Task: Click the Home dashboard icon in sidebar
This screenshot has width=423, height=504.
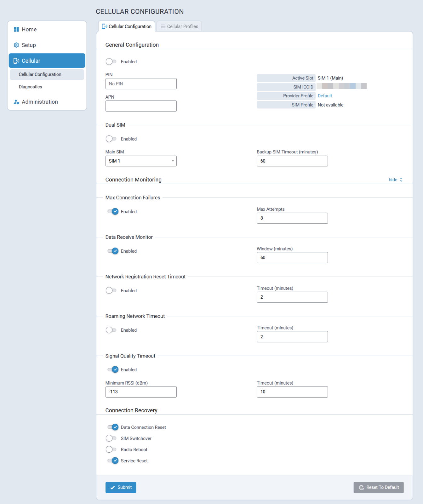Action: click(16, 29)
